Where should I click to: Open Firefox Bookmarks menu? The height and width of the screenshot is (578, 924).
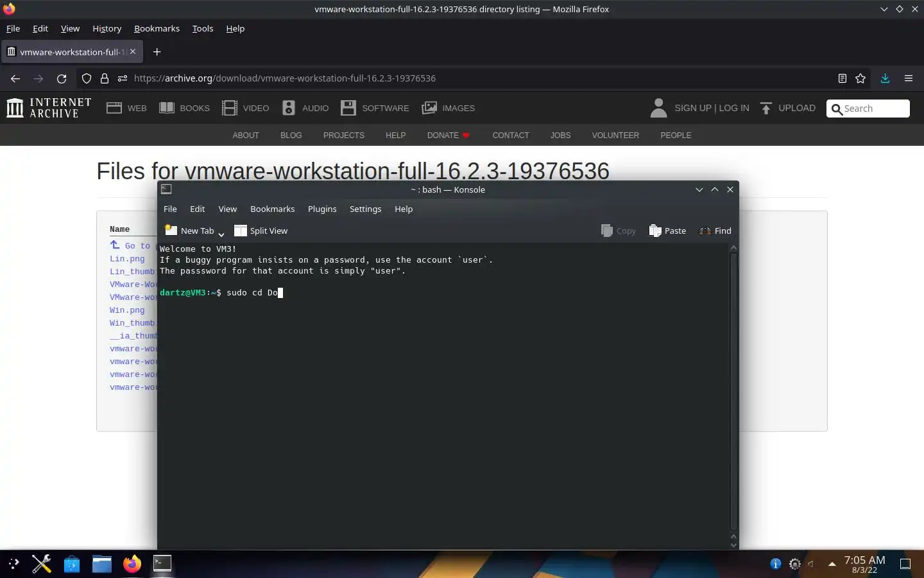point(157,28)
